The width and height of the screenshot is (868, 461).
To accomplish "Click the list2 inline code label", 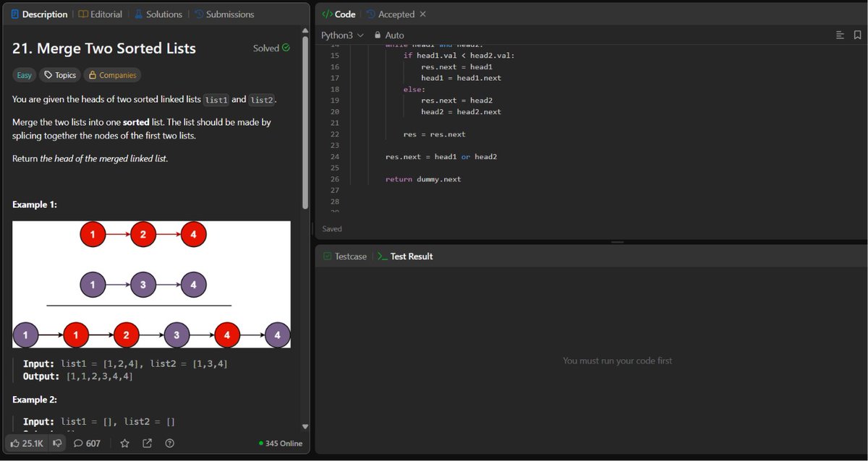I will tap(262, 100).
